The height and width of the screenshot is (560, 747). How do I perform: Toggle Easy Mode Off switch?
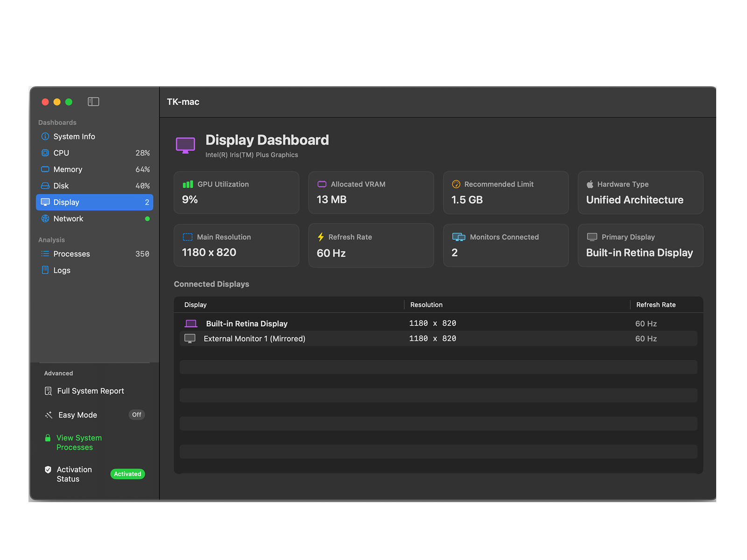click(137, 415)
